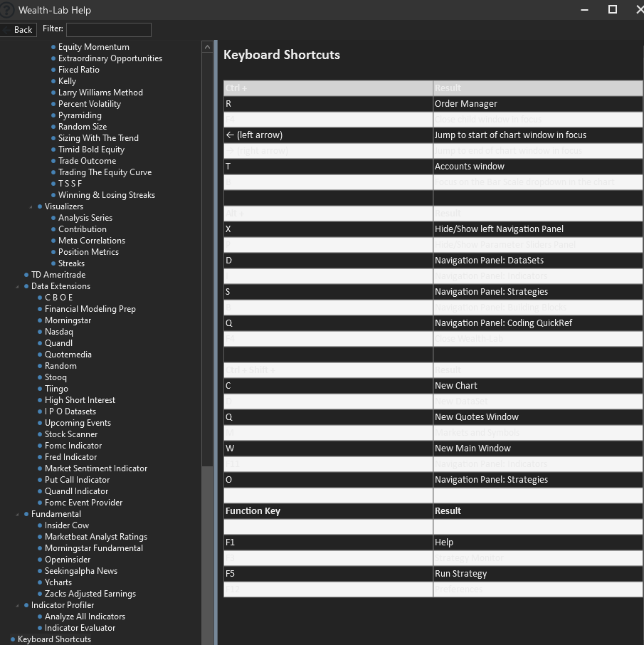Click the bullet icon beside Insider Cow
The height and width of the screenshot is (645, 644).
(x=40, y=525)
